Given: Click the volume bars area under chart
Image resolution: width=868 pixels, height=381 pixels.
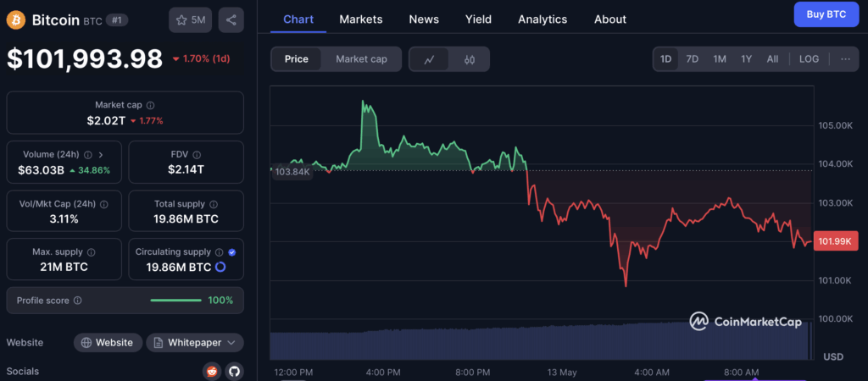Looking at the screenshot, I should tap(541, 342).
